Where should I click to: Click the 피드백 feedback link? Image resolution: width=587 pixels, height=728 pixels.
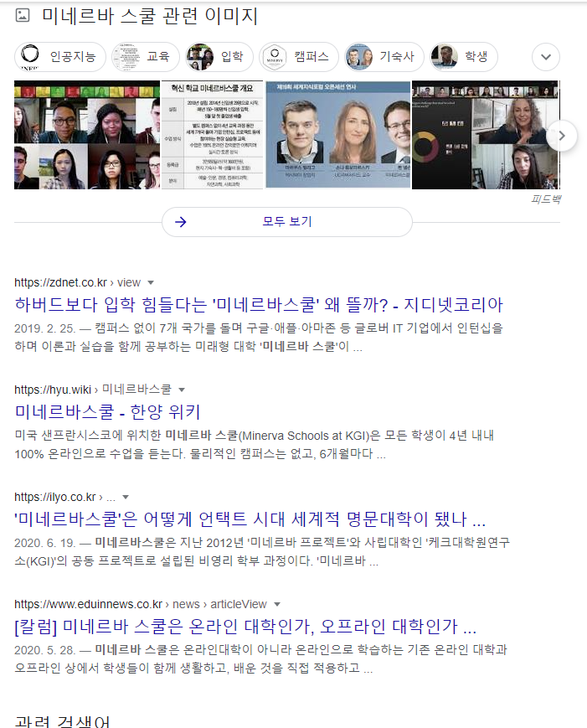pyautogui.click(x=546, y=199)
